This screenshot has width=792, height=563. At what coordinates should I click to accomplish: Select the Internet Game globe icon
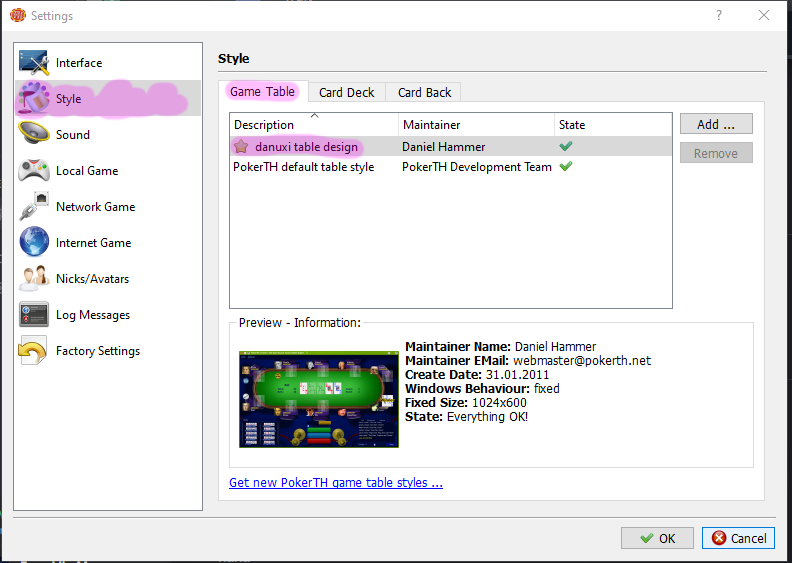tap(34, 243)
